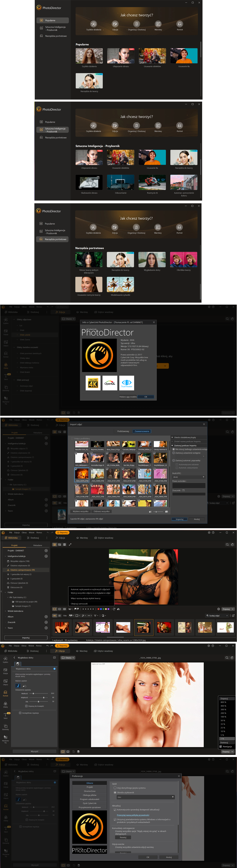This screenshot has height=868, width=237.
Task: Open gear settings icon beside library Dopasuj dropdown
Action: point(218,609)
